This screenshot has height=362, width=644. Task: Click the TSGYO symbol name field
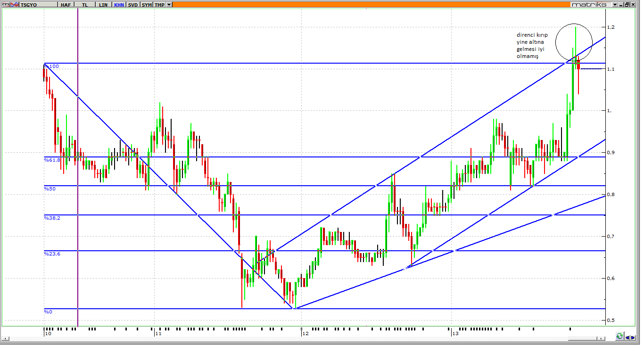point(38,4)
